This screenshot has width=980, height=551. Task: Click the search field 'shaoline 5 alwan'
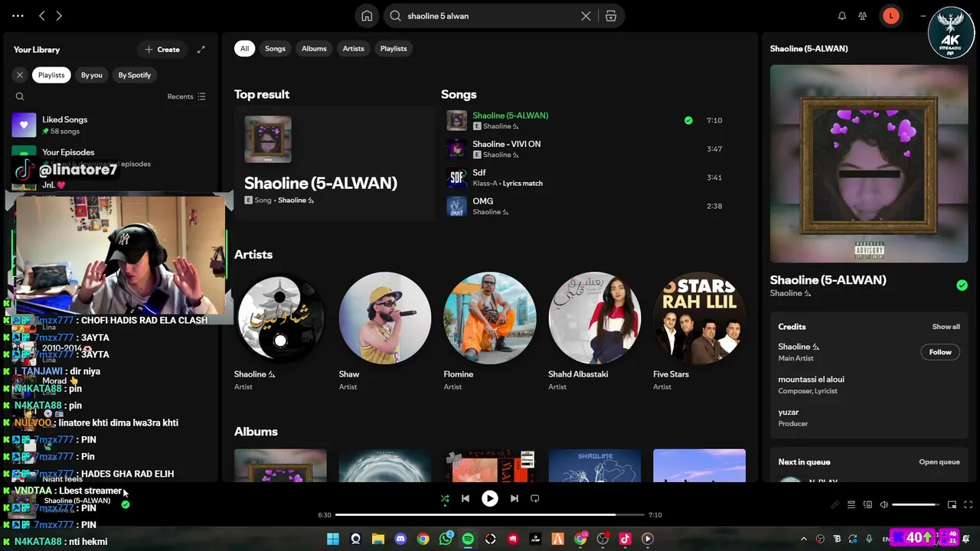point(490,16)
